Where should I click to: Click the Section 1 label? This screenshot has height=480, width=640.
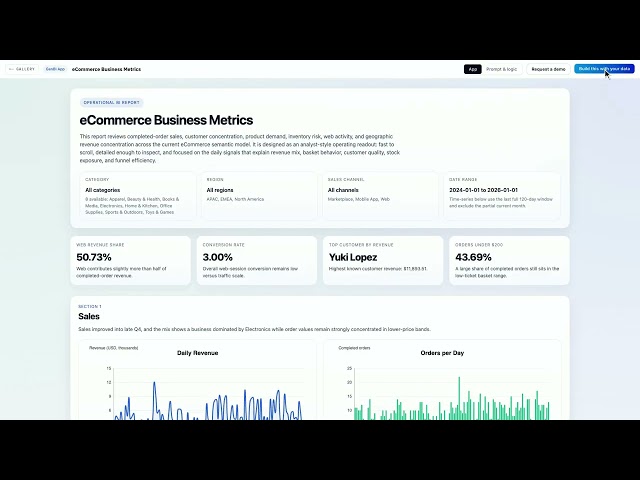click(x=90, y=307)
